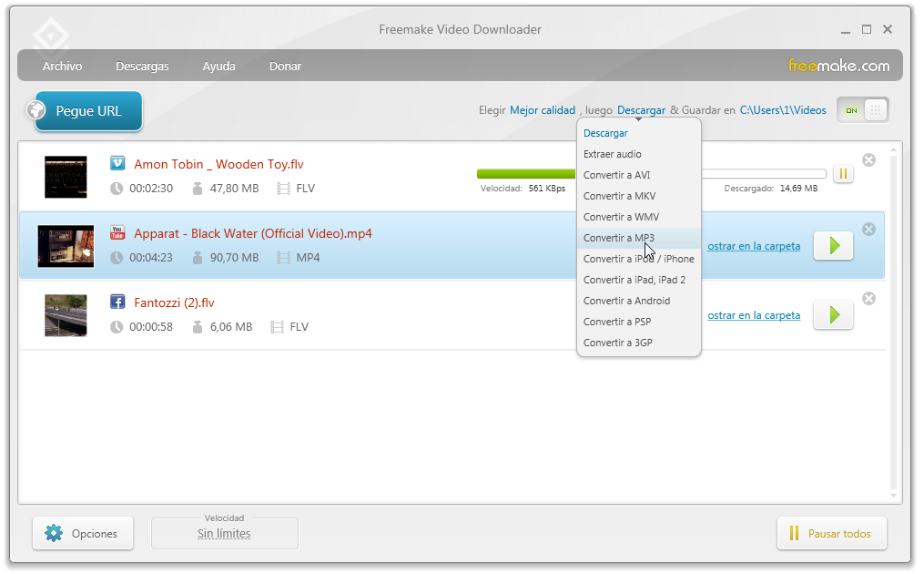Viewport: 924px width, 574px height.
Task: Click clock icon next to 00:00:58
Action: point(117,327)
